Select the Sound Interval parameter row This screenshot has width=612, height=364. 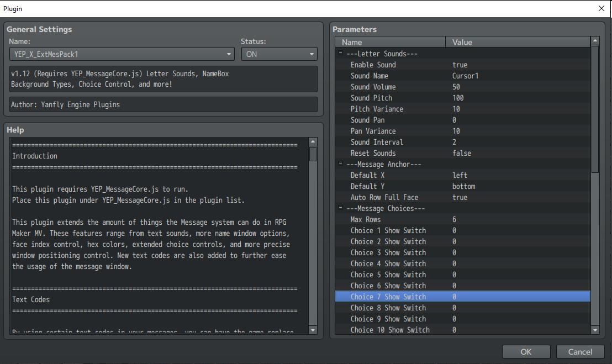pos(462,142)
